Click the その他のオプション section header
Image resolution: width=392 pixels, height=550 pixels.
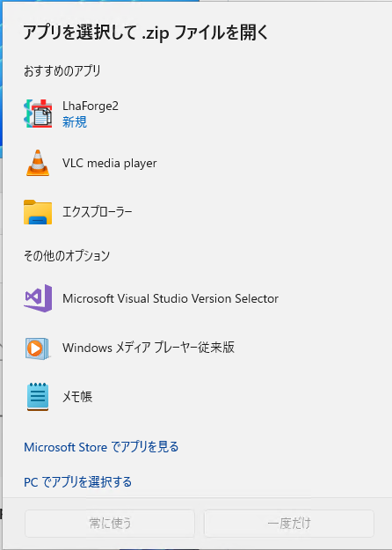pyautogui.click(x=67, y=256)
